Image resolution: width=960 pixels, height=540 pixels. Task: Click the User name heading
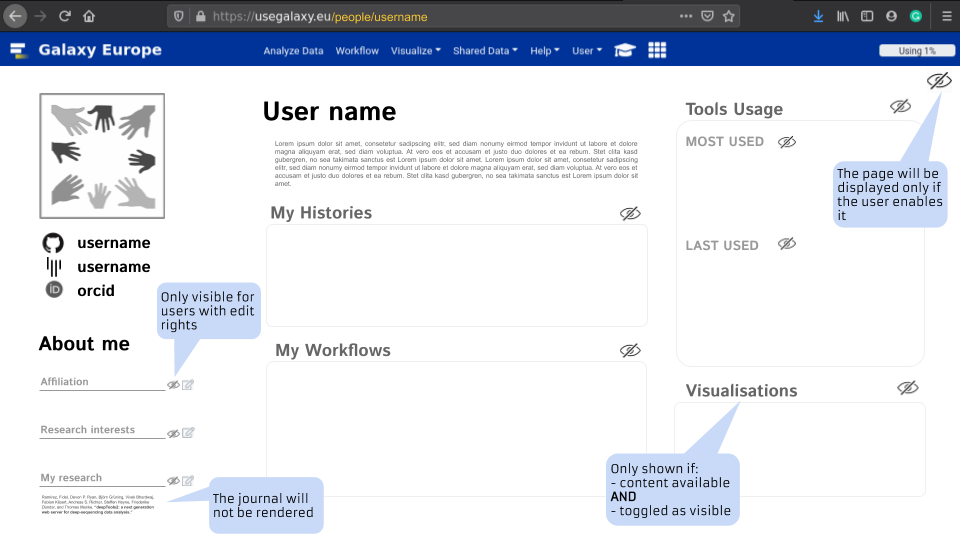coord(329,111)
